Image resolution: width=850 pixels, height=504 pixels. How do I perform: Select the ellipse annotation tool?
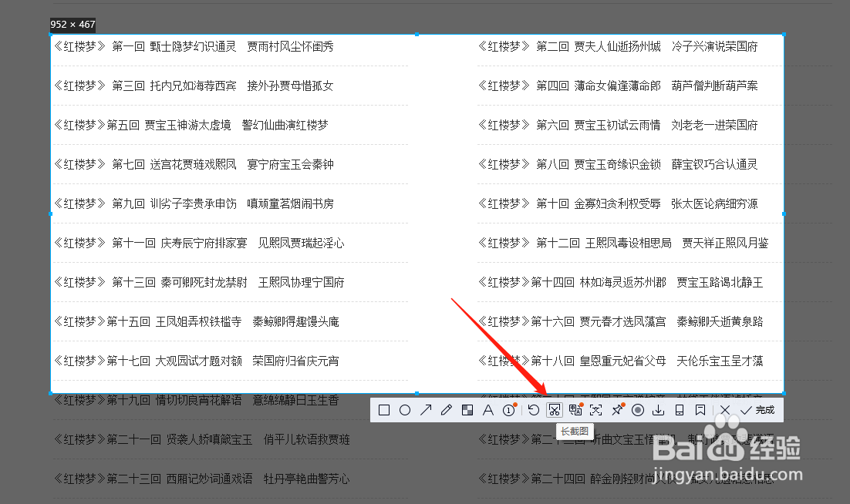tap(405, 410)
